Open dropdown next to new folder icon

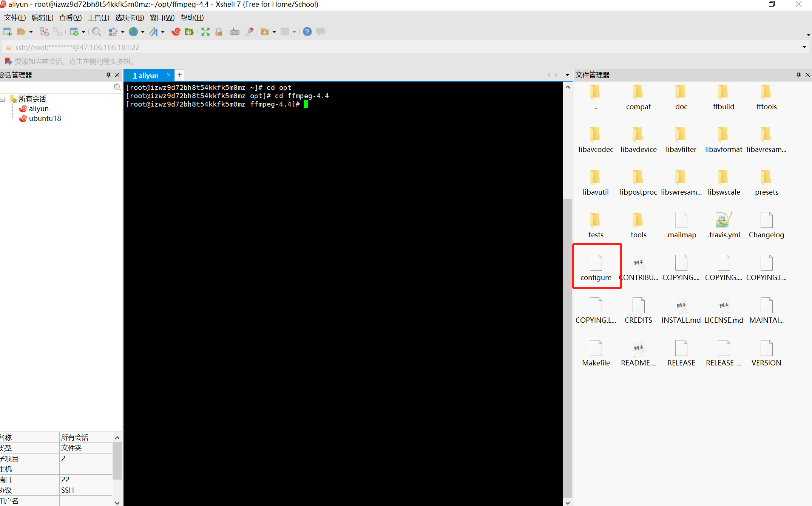click(274, 32)
